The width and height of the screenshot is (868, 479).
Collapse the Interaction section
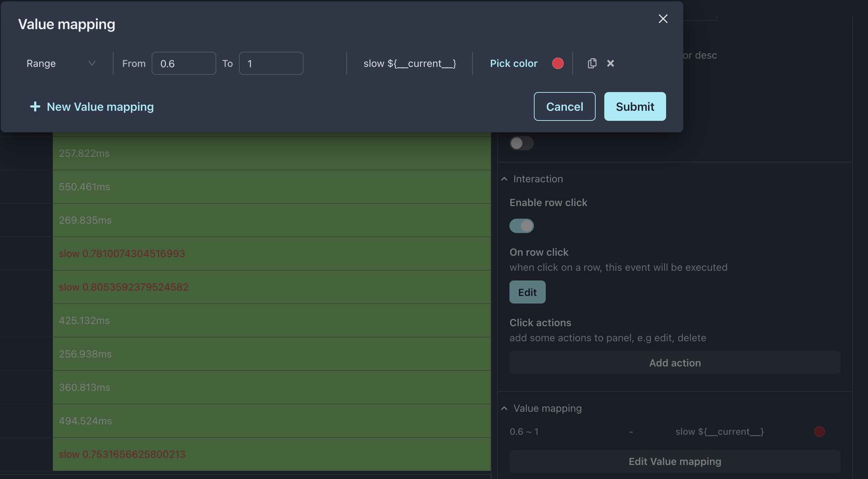tap(504, 179)
